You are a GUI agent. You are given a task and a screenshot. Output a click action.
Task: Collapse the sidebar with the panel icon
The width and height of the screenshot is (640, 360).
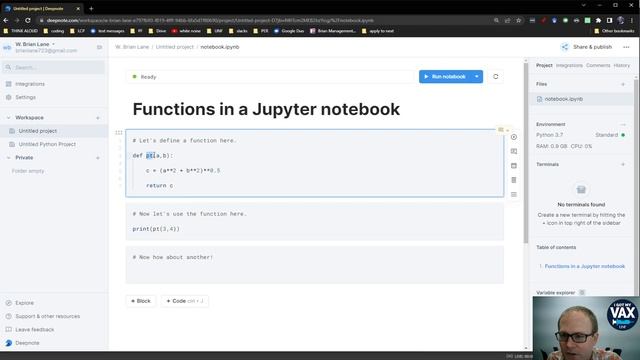[x=100, y=47]
